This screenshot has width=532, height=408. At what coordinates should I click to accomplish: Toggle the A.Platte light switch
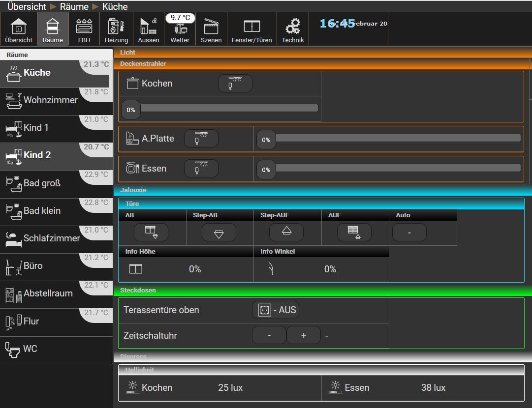pyautogui.click(x=201, y=139)
